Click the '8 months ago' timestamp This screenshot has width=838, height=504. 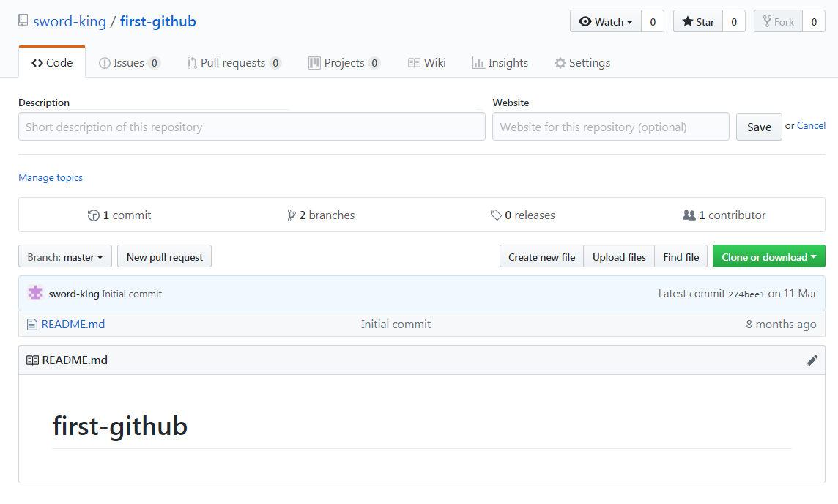tap(781, 324)
